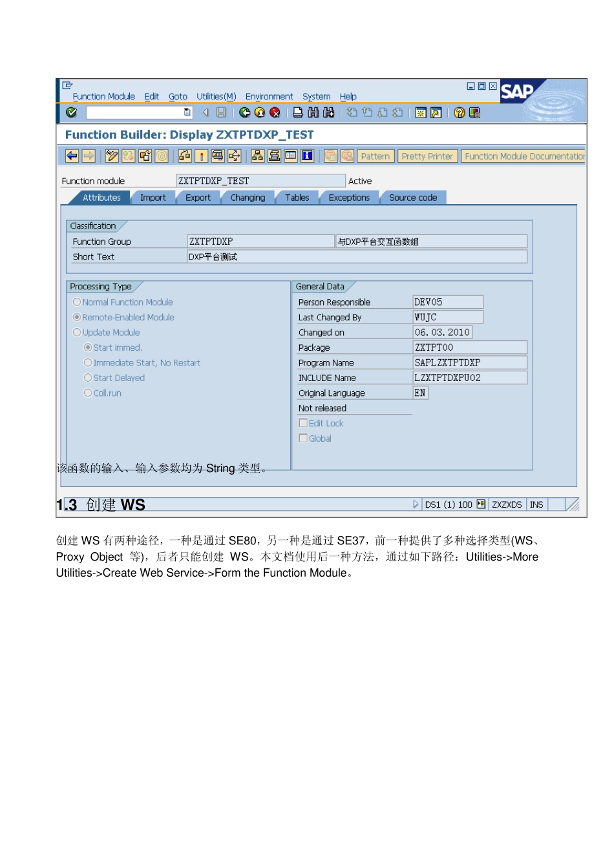Switch to the Tables tab
This screenshot has height=868, width=614.
pos(297,198)
